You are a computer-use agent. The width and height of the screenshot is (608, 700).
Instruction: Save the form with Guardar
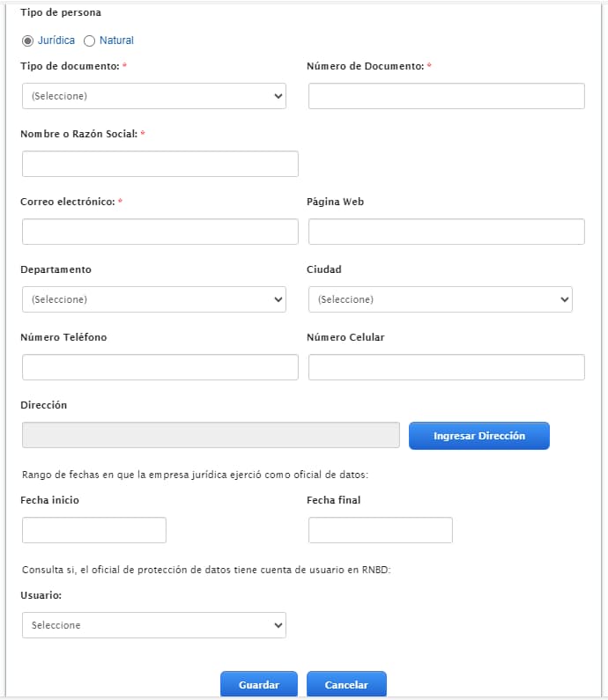click(259, 684)
